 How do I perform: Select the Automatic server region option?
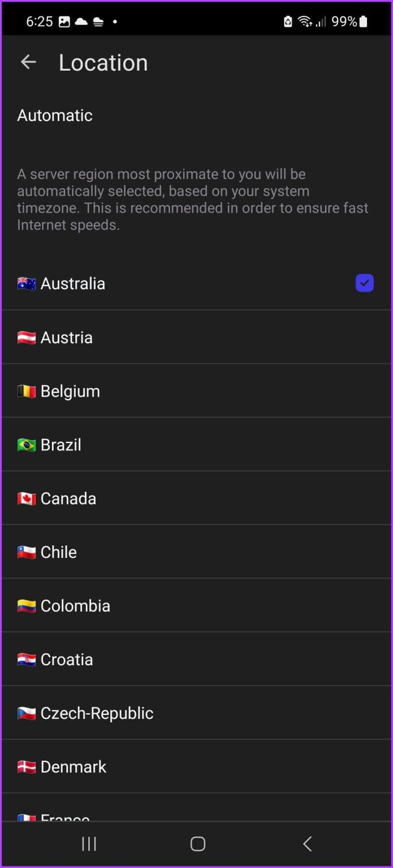[55, 115]
